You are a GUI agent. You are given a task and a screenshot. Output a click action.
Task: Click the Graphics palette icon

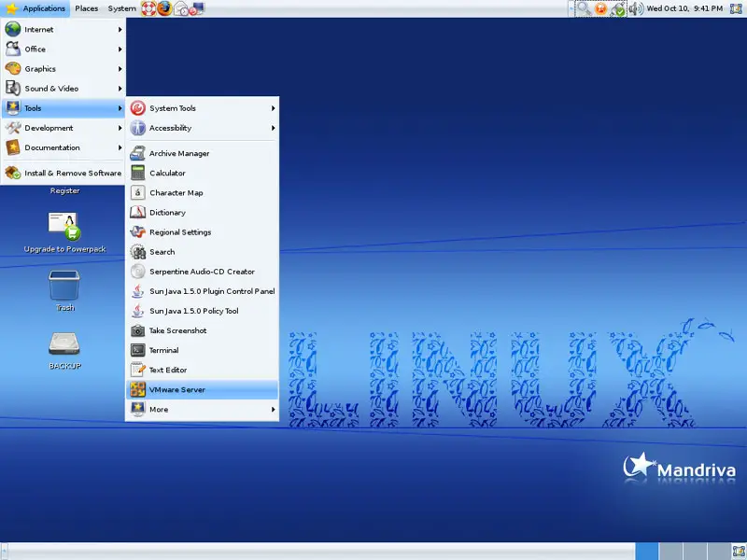pyautogui.click(x=13, y=68)
